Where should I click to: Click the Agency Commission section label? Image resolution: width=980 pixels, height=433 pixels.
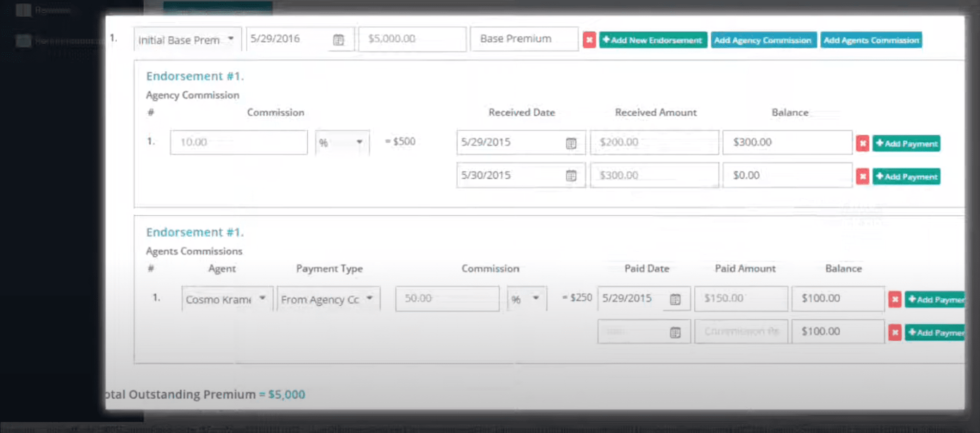193,95
